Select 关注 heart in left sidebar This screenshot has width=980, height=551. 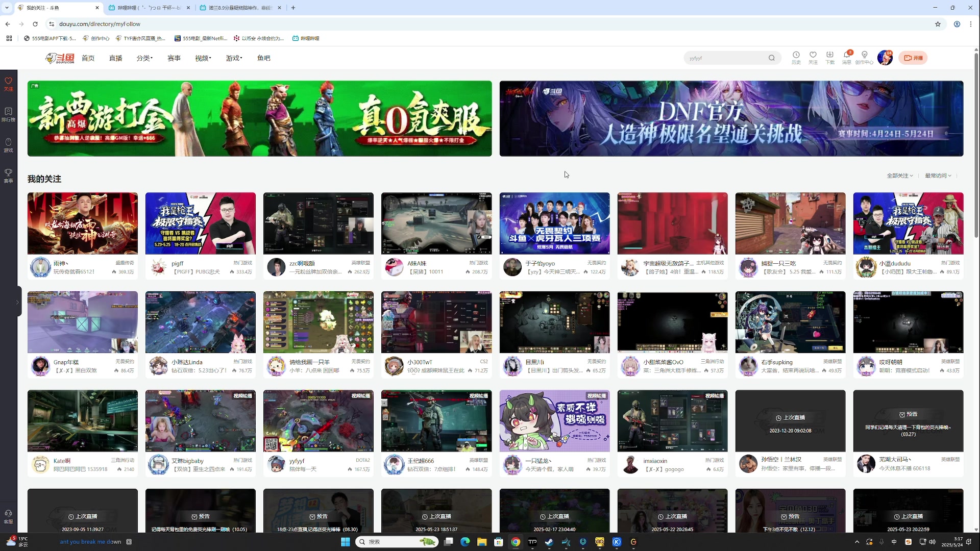click(x=8, y=84)
